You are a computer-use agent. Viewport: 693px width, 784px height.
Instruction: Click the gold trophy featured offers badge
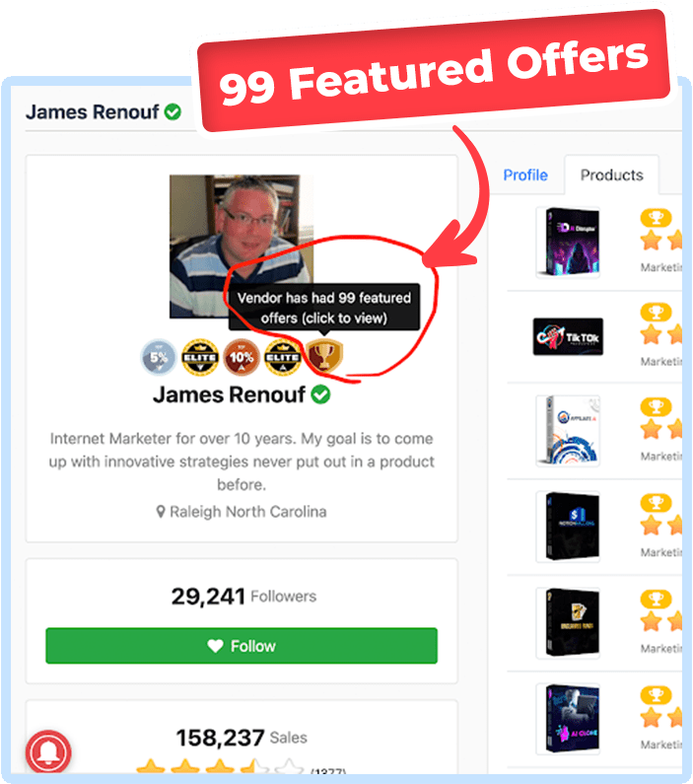click(324, 355)
